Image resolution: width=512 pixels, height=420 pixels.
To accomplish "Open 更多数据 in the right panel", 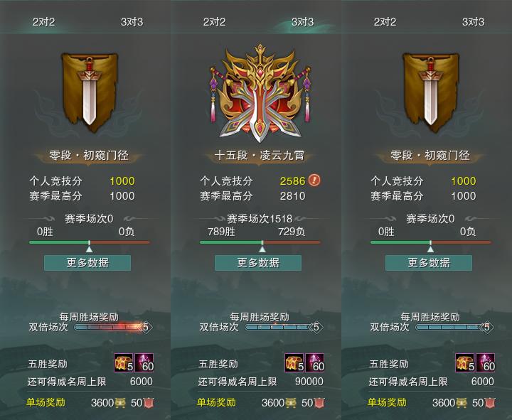I will click(429, 263).
